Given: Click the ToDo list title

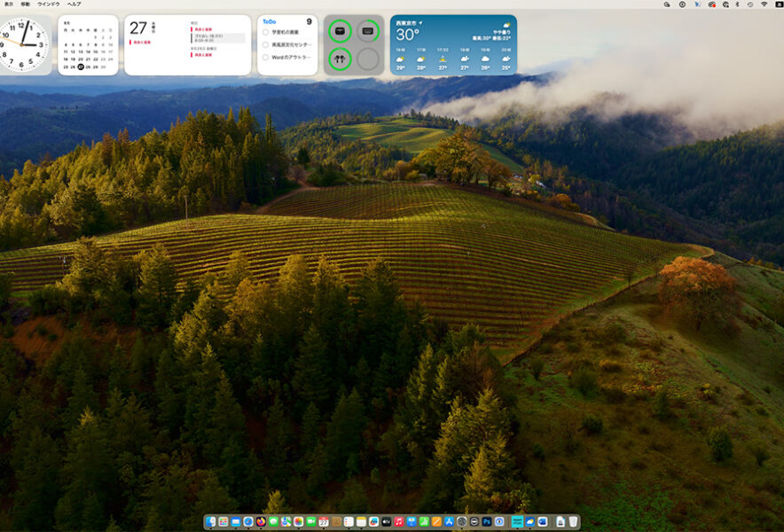Looking at the screenshot, I should 269,22.
